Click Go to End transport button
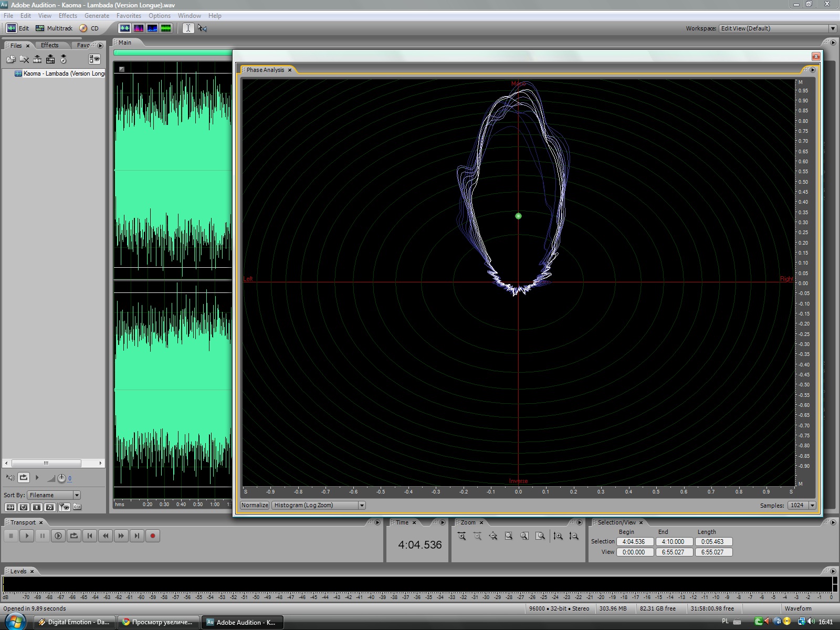840x630 pixels. coord(137,536)
